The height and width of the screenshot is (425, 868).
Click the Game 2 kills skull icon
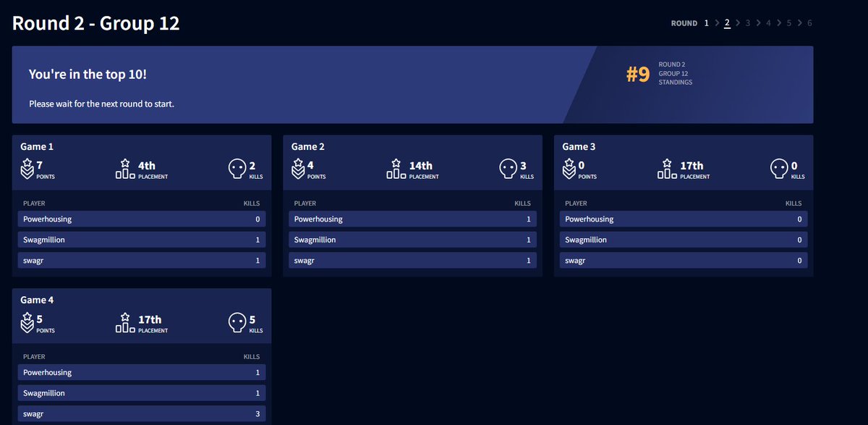[x=508, y=169]
